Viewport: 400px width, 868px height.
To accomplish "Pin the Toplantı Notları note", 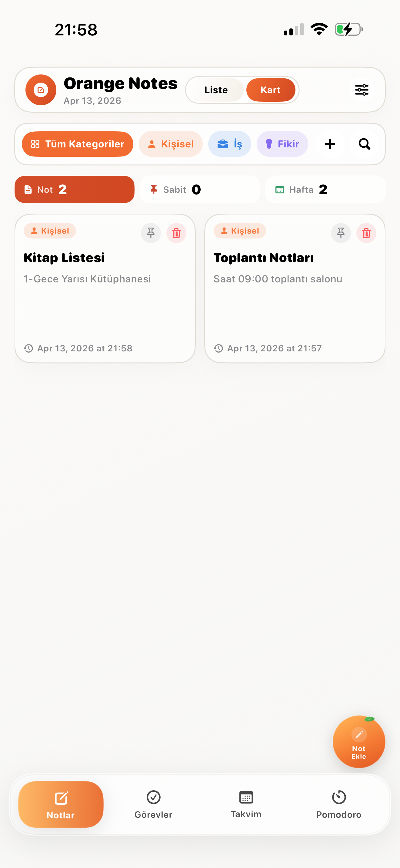I will [341, 233].
